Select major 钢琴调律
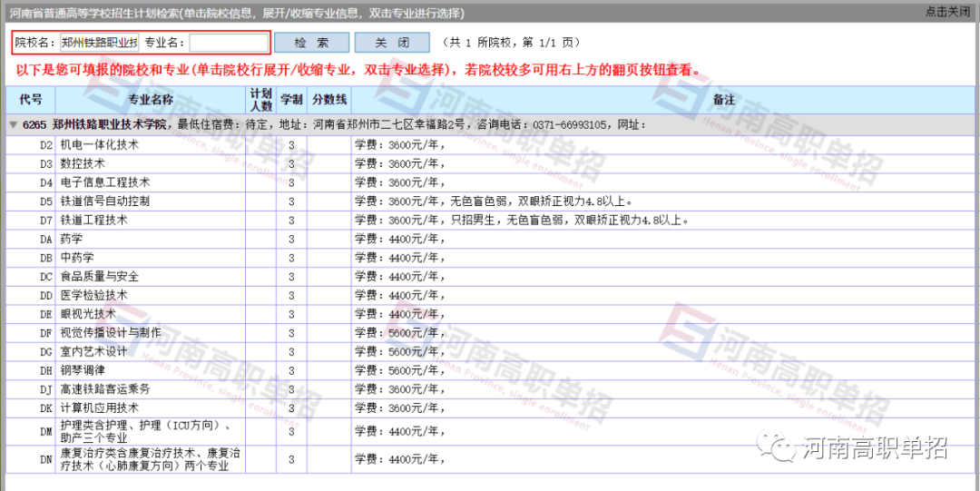 coord(82,370)
